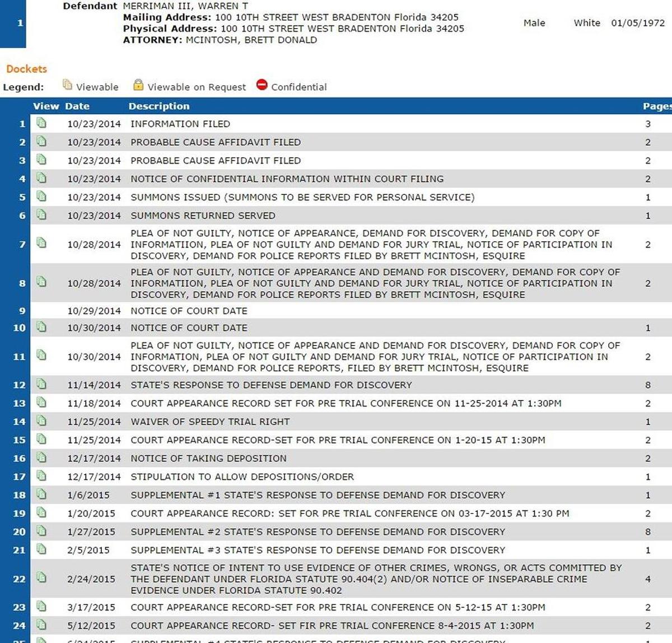This screenshot has height=643, width=672.
Task: Click the date 2/24/2015
Action: [x=91, y=579]
